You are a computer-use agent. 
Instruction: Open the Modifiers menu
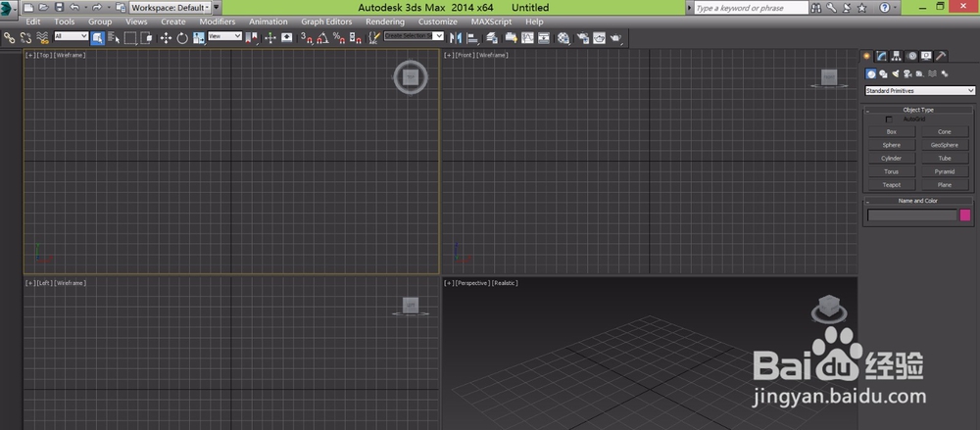click(218, 22)
